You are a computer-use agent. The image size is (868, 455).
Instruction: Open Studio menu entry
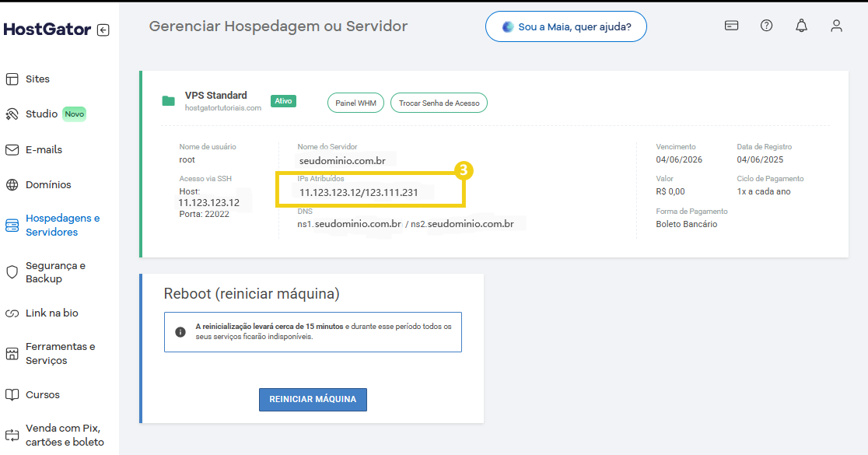(x=41, y=114)
